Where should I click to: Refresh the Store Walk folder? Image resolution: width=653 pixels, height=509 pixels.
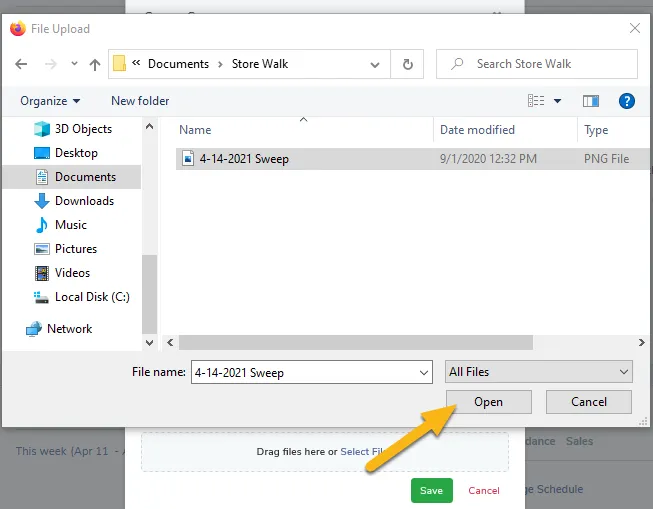point(408,64)
